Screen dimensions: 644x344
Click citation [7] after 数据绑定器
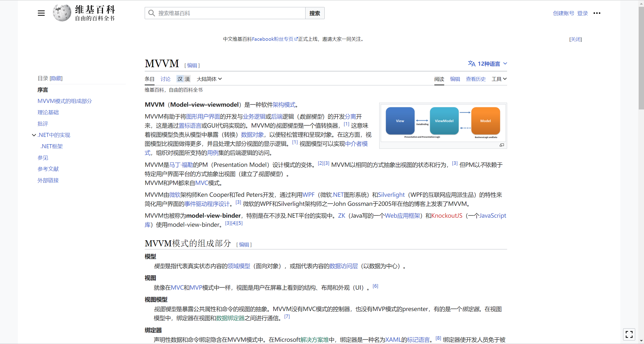(287, 317)
